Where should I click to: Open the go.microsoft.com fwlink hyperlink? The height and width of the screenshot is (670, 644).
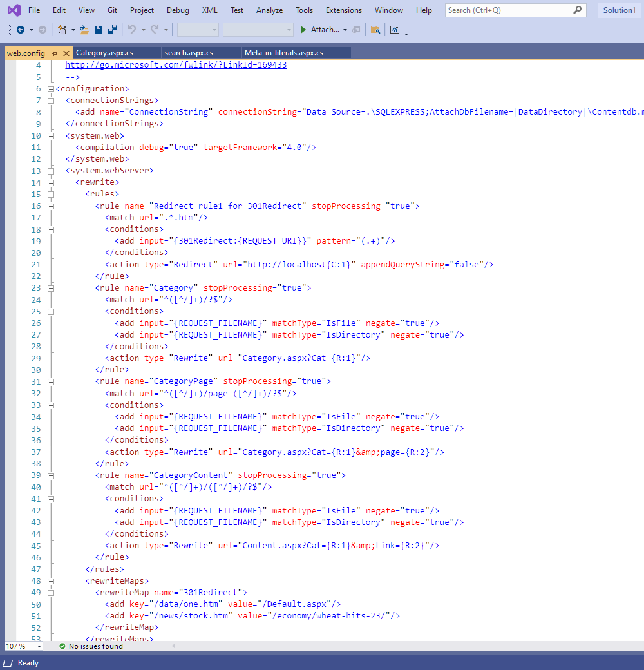(x=176, y=65)
